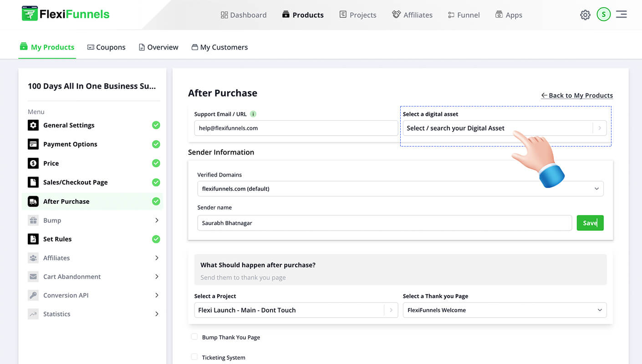Screen dimensions: 642x364
Task: Click the green Save button
Action: [590, 223]
